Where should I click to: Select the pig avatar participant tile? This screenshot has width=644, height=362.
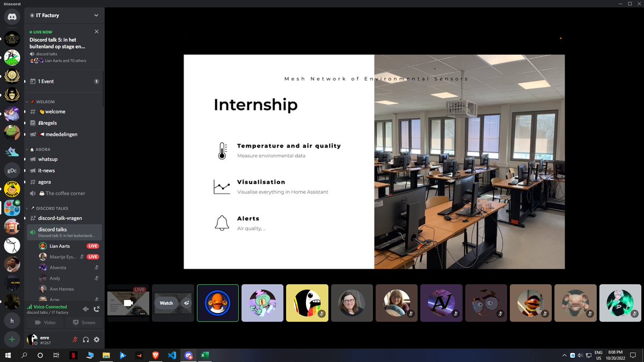pyautogui.click(x=575, y=303)
